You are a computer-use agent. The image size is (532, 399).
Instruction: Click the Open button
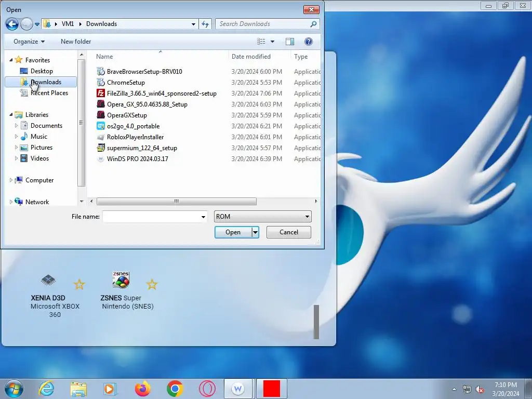(233, 232)
